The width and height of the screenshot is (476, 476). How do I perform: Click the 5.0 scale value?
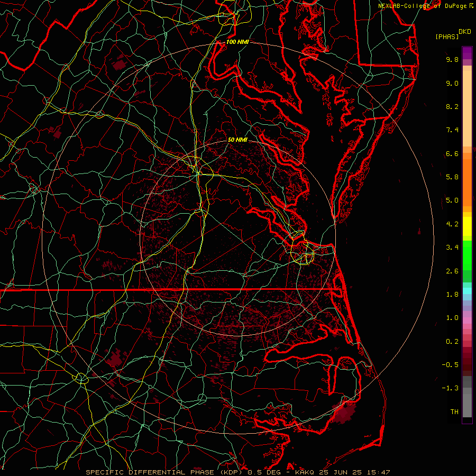[452, 200]
